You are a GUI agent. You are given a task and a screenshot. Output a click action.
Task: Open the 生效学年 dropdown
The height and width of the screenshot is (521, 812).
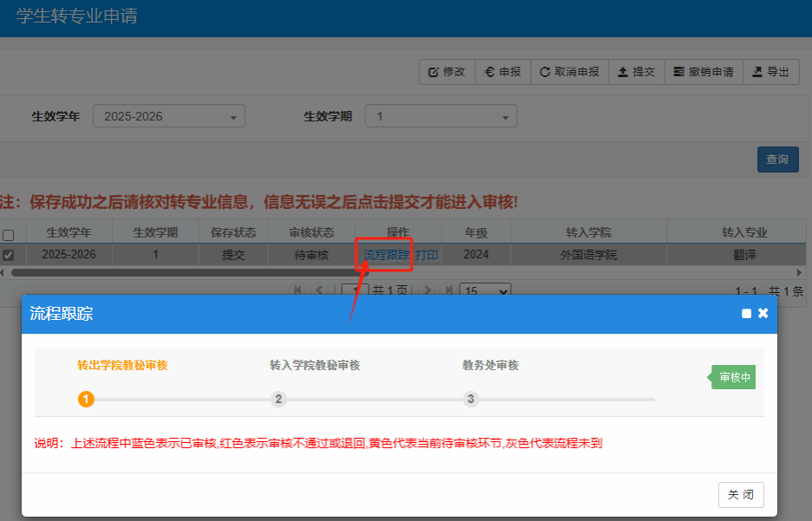(x=169, y=116)
